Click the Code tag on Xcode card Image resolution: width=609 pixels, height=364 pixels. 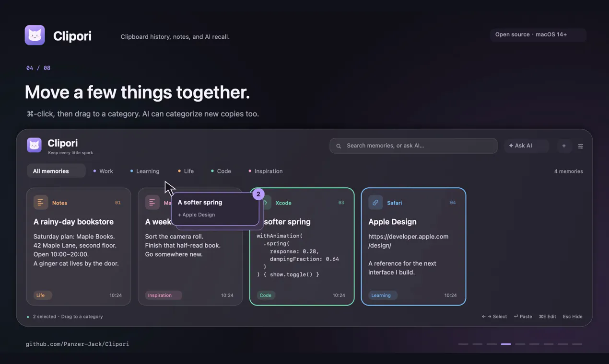pos(266,295)
